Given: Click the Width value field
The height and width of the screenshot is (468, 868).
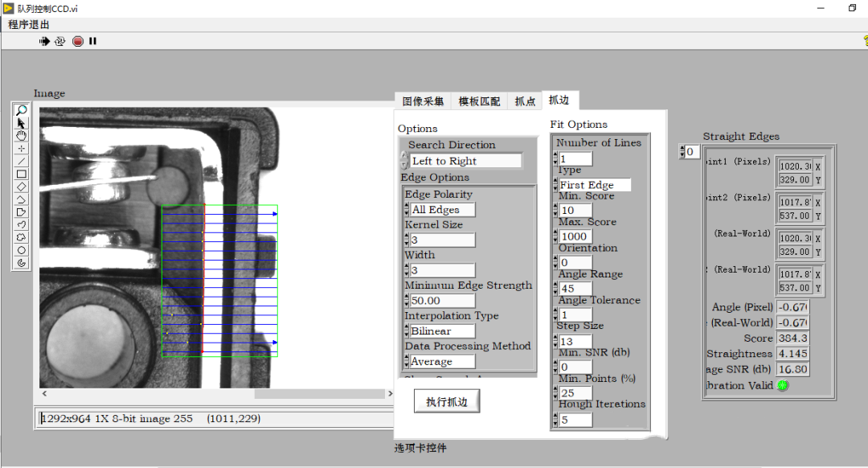Looking at the screenshot, I should [442, 270].
